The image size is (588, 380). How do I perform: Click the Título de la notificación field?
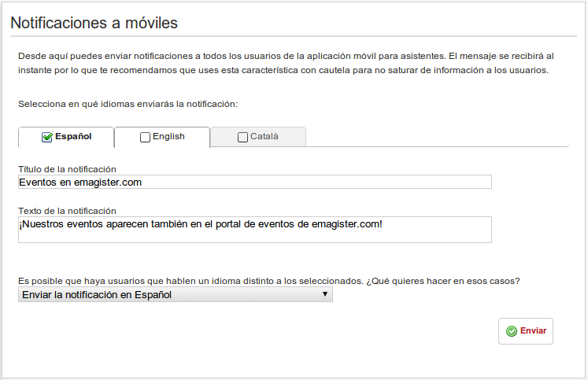(255, 182)
